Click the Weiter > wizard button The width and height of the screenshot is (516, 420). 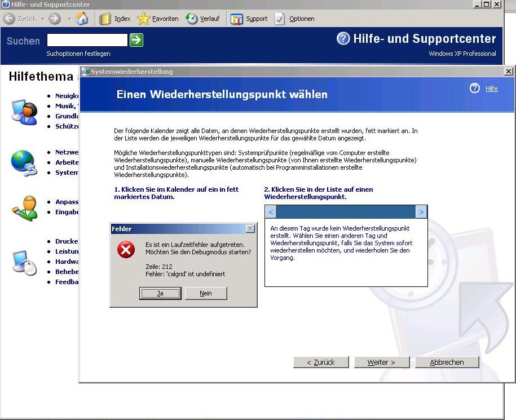point(382,362)
